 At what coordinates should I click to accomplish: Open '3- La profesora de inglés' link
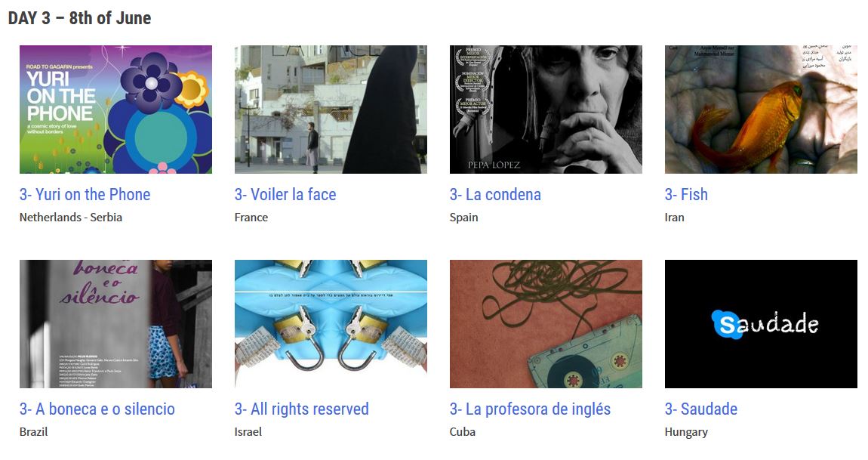(x=530, y=409)
